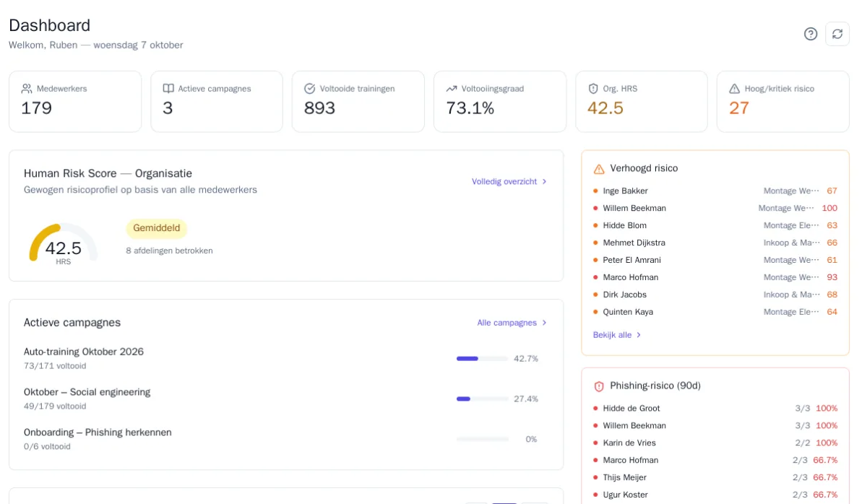Image resolution: width=867 pixels, height=504 pixels.
Task: Click the Dashboard page title
Action: point(50,25)
